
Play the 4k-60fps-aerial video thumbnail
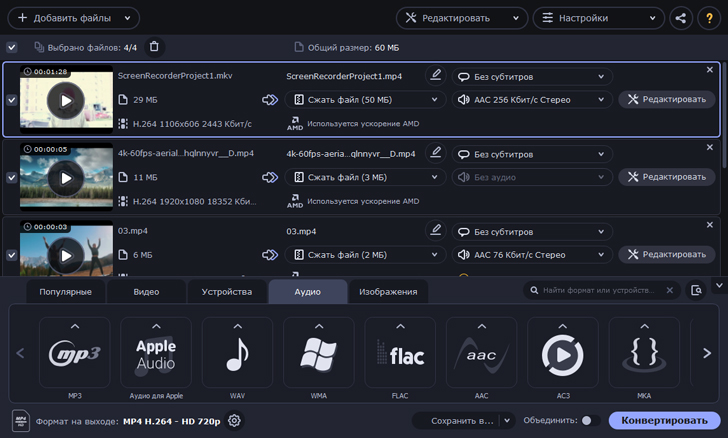66,177
